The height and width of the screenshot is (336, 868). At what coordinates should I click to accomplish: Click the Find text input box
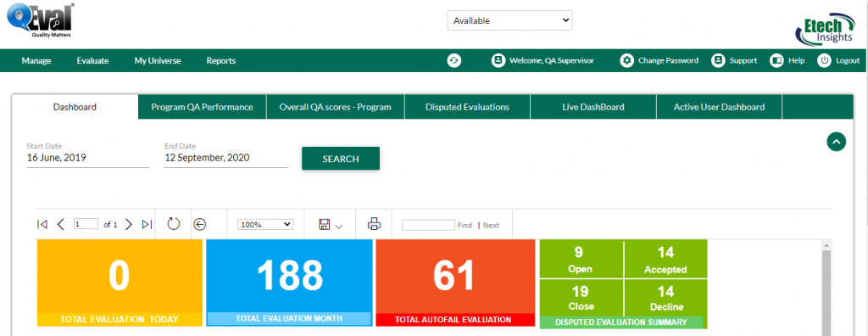coord(428,225)
